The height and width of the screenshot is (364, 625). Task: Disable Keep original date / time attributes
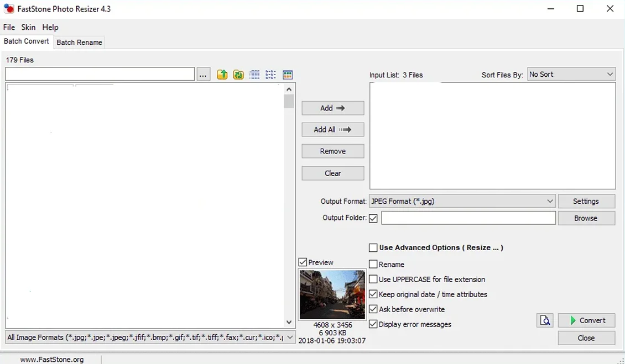(373, 294)
